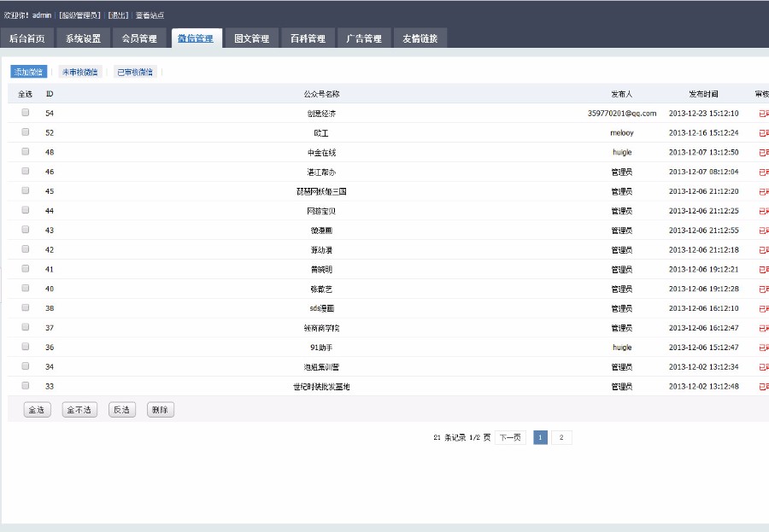Screen dimensions: 769x532
Task: Switch to the 系统设置 tab
Action: point(81,38)
